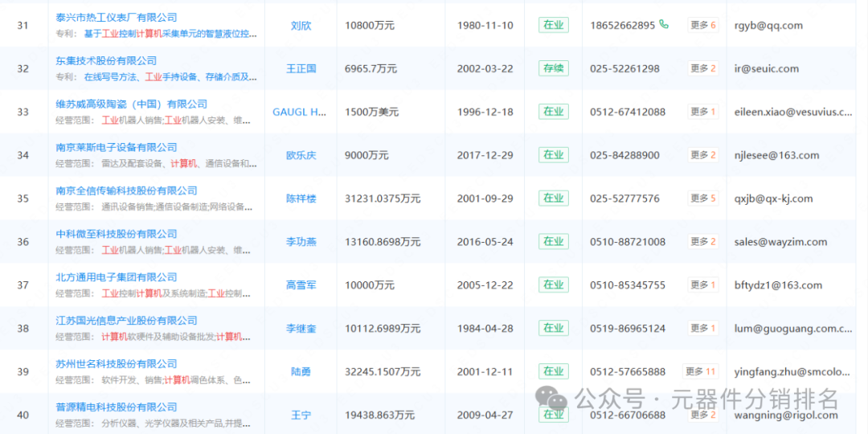The image size is (868, 434).
Task: Click the 在业 status tag in row 35
Action: pos(554,198)
